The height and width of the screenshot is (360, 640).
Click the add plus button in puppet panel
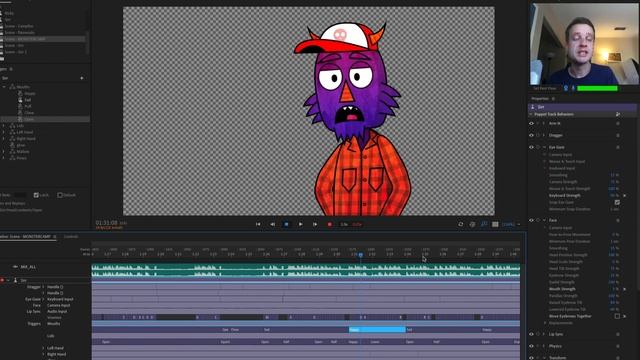(x=82, y=78)
